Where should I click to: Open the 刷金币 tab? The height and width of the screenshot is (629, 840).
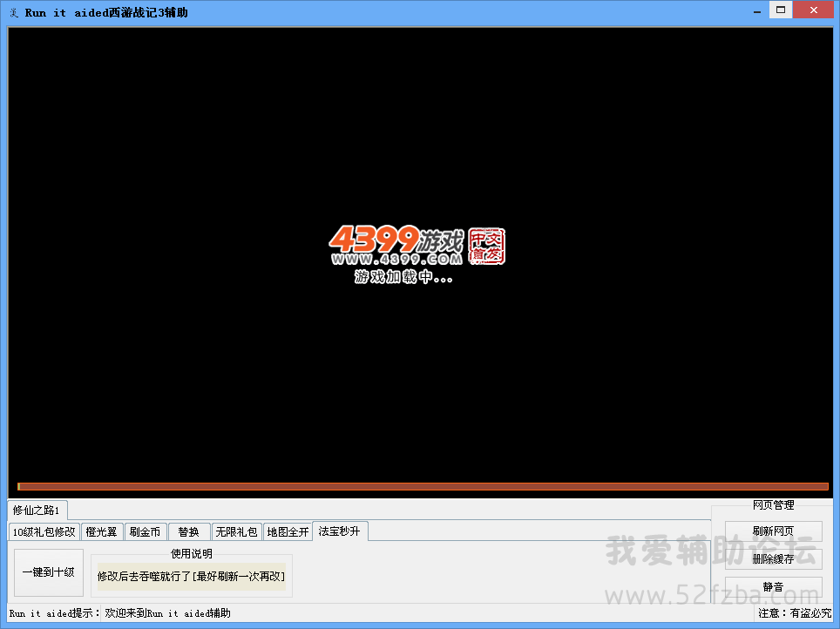coord(145,532)
